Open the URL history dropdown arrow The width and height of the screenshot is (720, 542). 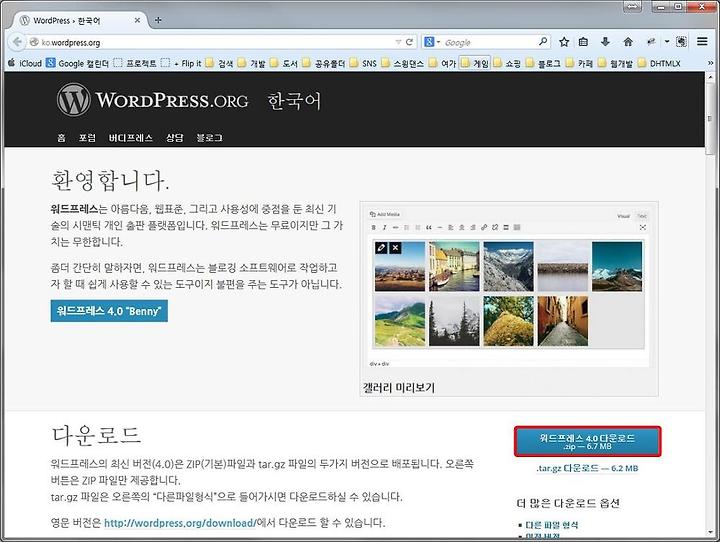click(398, 42)
